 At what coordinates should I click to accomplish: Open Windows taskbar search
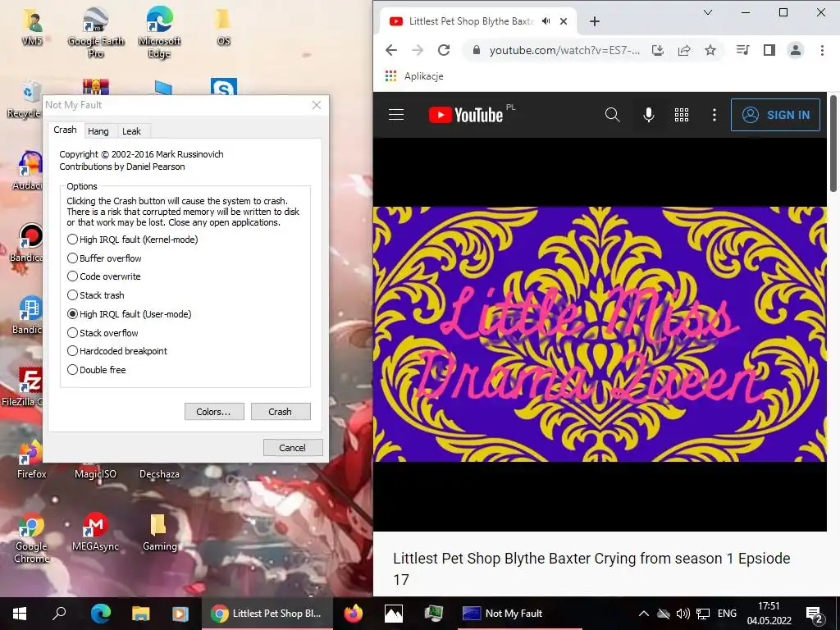(59, 614)
